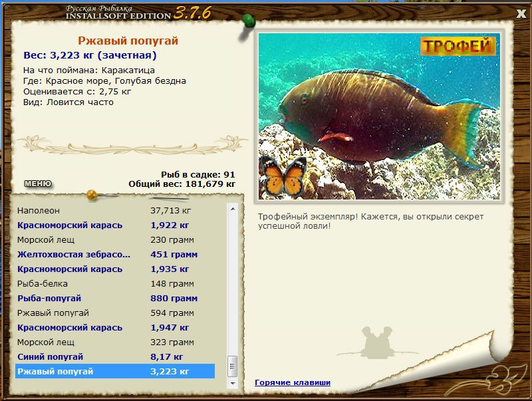Click the Ржавый попугай title heading

(x=128, y=41)
